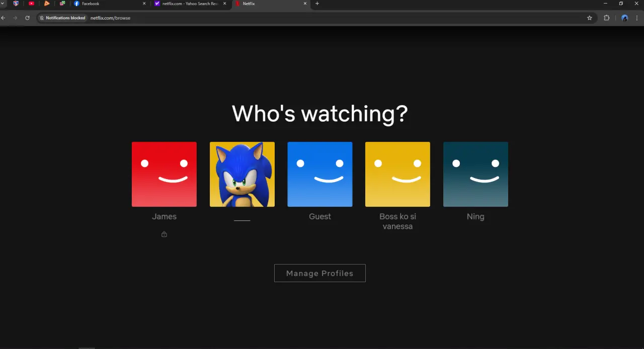Select the blue Guest profile avatar
644x349 pixels.
(320, 174)
